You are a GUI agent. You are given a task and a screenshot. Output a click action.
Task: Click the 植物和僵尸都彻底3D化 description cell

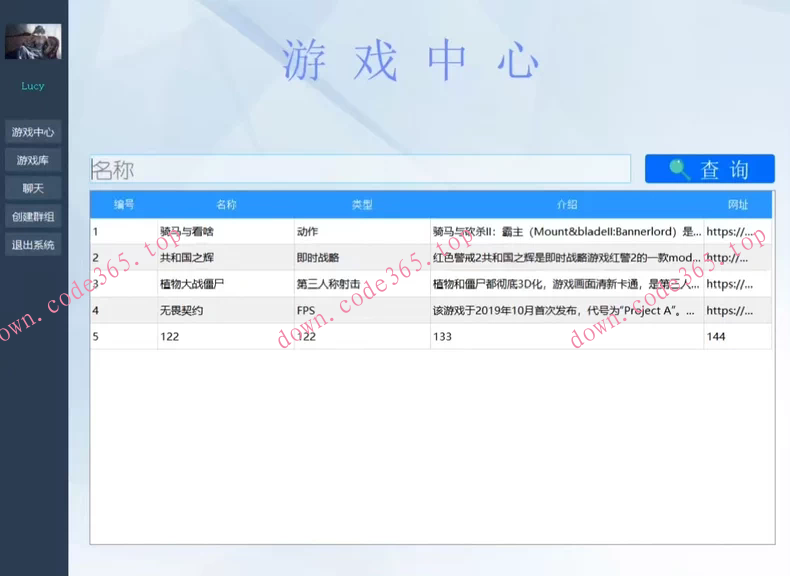567,284
